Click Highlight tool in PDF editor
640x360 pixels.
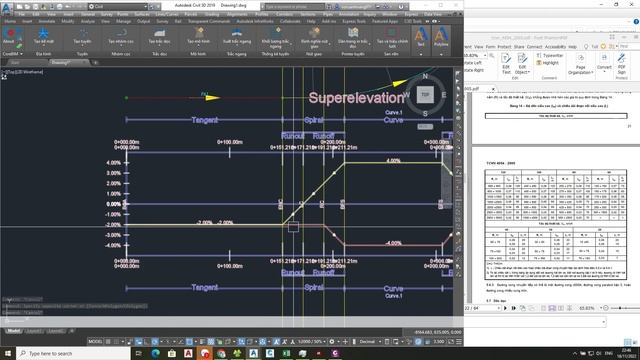pos(547,63)
